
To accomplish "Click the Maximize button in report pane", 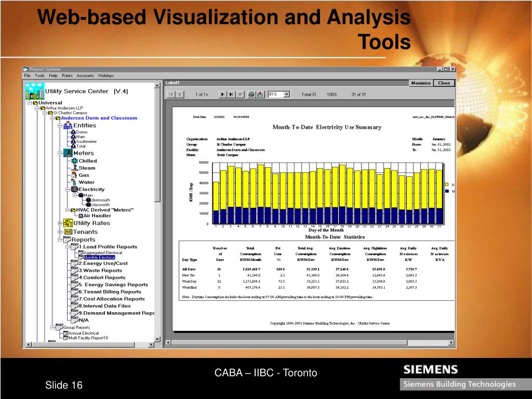I will pyautogui.click(x=421, y=83).
